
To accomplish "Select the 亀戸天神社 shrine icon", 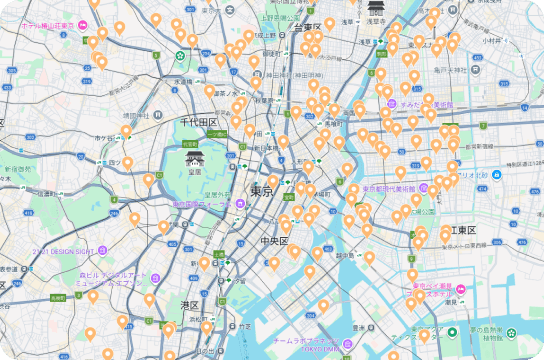I will tap(475, 70).
